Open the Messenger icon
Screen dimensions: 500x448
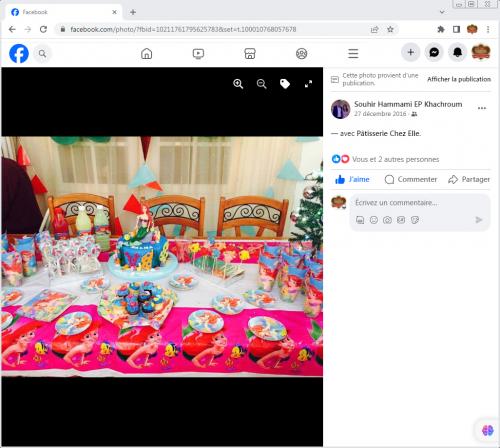tap(434, 52)
